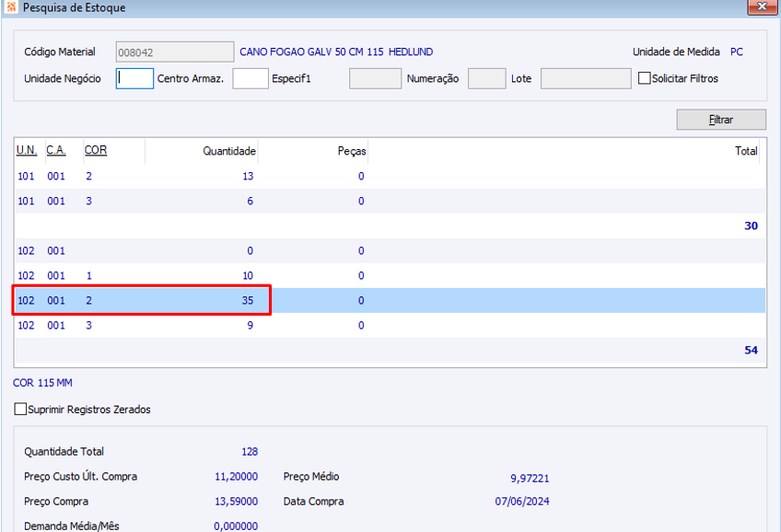Click the Quantidade column header

(229, 151)
